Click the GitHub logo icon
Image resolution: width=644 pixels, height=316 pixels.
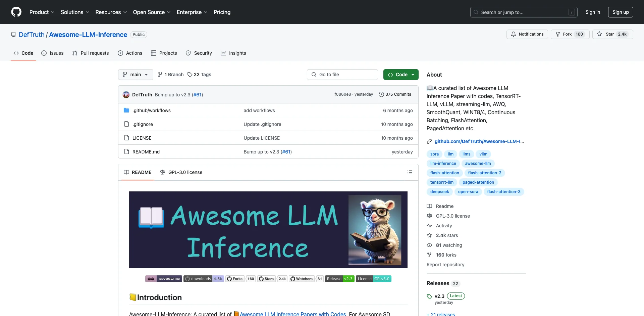(16, 12)
